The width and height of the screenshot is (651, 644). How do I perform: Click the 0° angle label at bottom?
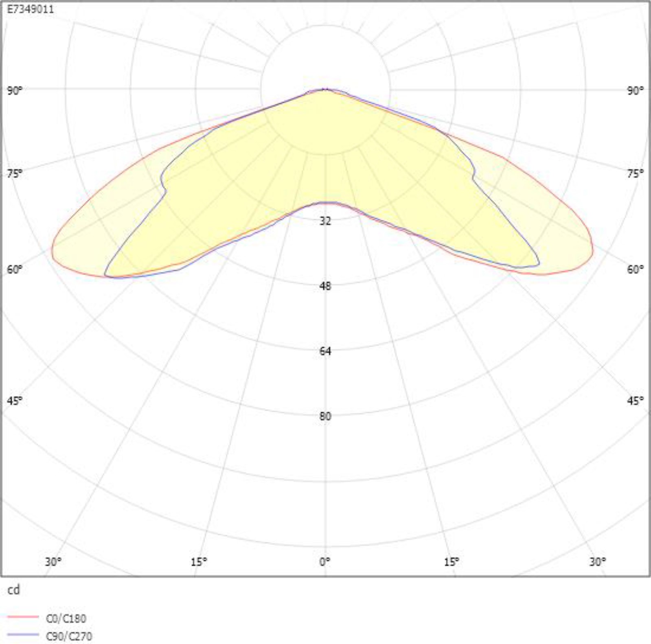325,562
